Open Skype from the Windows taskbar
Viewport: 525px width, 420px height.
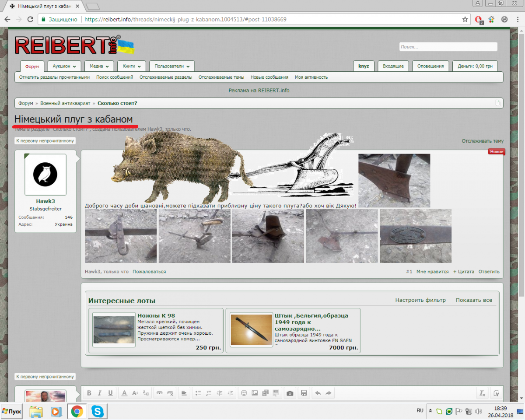coord(98,411)
